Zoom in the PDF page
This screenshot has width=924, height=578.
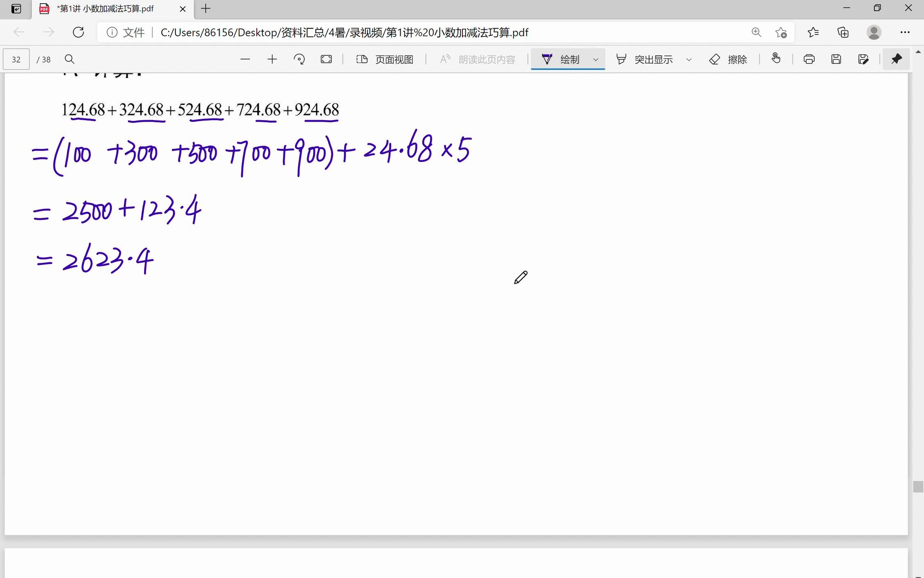tap(272, 59)
